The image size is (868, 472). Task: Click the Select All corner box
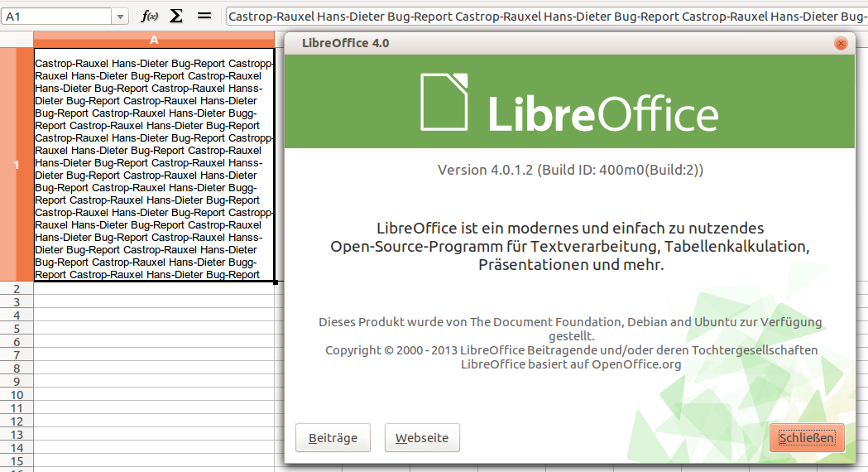(x=17, y=40)
